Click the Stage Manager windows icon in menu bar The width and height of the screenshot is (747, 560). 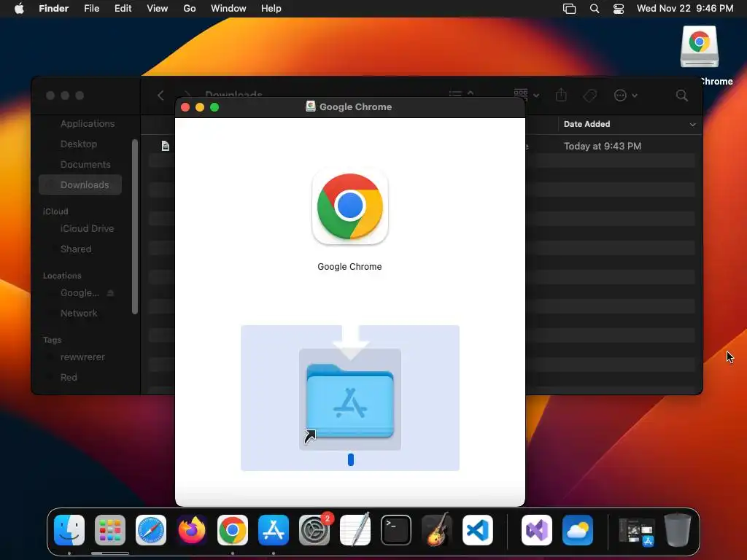tap(569, 9)
